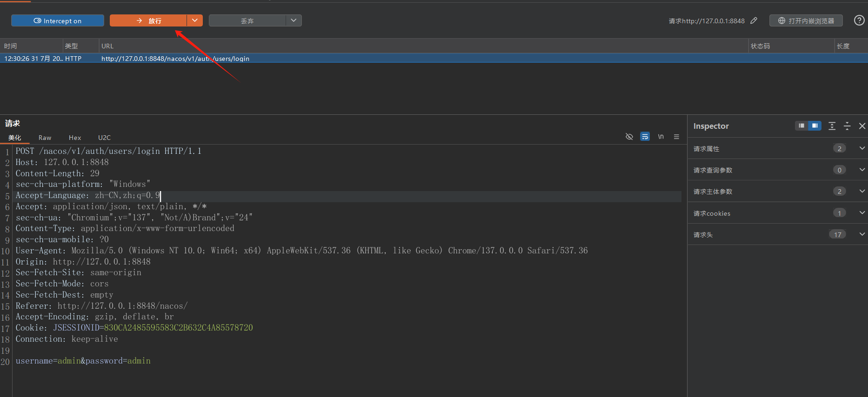
Task: Open the 丢弃 dropdown arrow
Action: click(294, 20)
